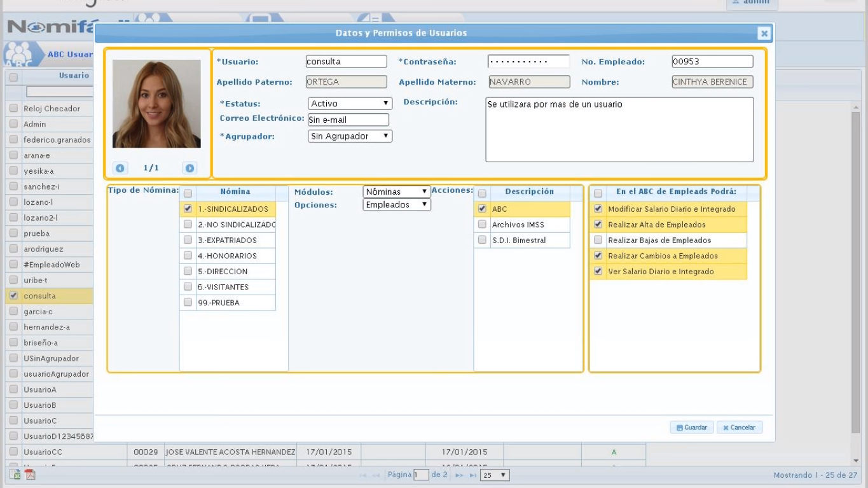Check Realizar Bajas de Empleados
Screen dimensions: 868x488
coord(598,241)
